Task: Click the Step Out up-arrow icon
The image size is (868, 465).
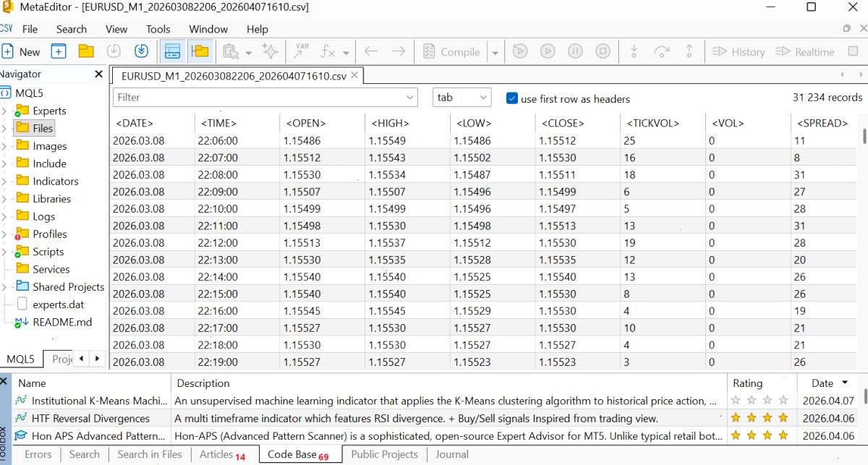Action: click(x=689, y=51)
